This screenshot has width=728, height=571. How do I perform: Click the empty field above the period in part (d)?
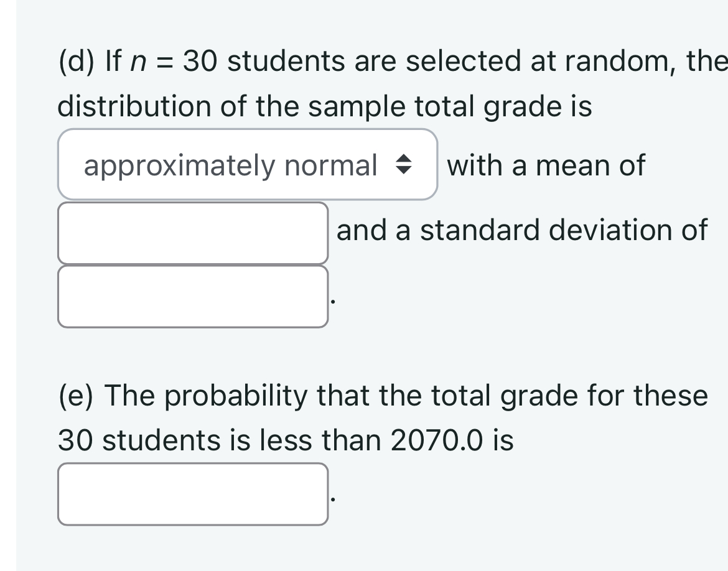click(x=193, y=297)
